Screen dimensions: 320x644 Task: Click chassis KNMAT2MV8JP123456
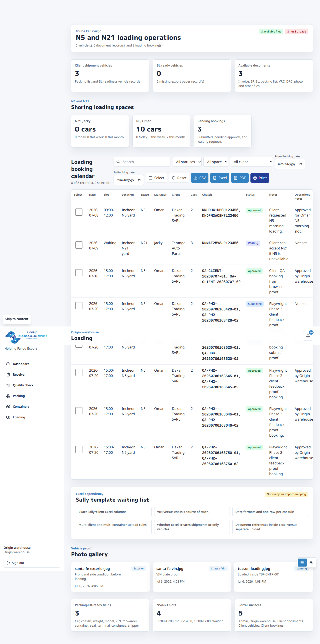pyautogui.click(x=220, y=243)
